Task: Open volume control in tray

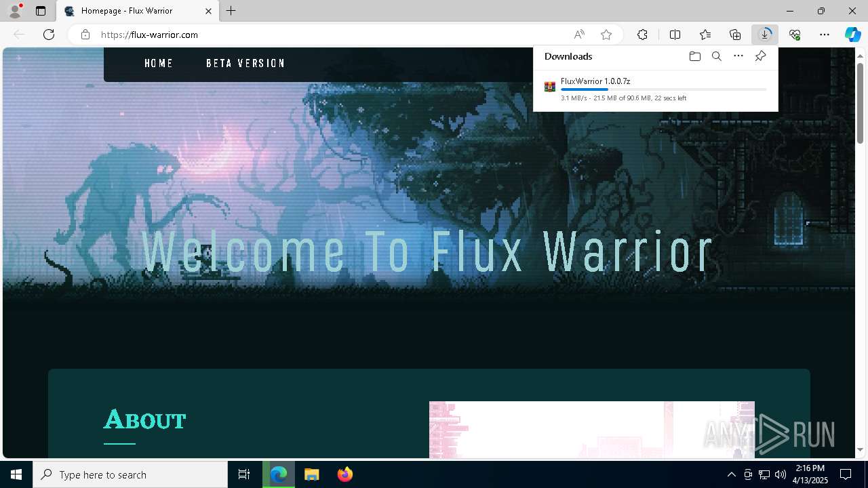Action: 781,474
